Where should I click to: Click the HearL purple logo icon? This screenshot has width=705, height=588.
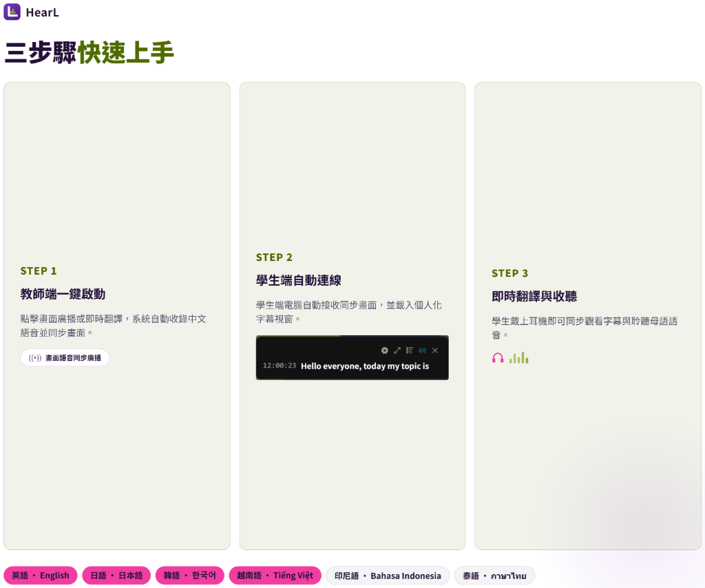(12, 12)
